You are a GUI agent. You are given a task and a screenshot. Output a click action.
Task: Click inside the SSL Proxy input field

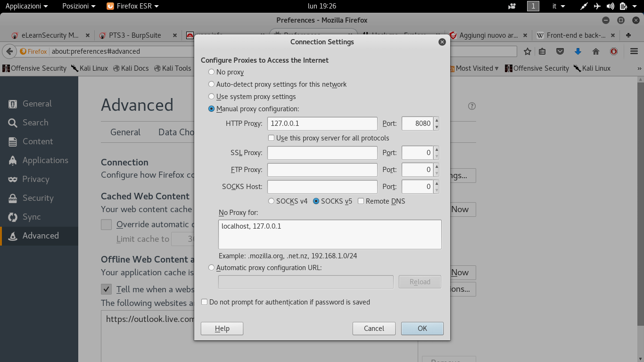[x=322, y=153]
